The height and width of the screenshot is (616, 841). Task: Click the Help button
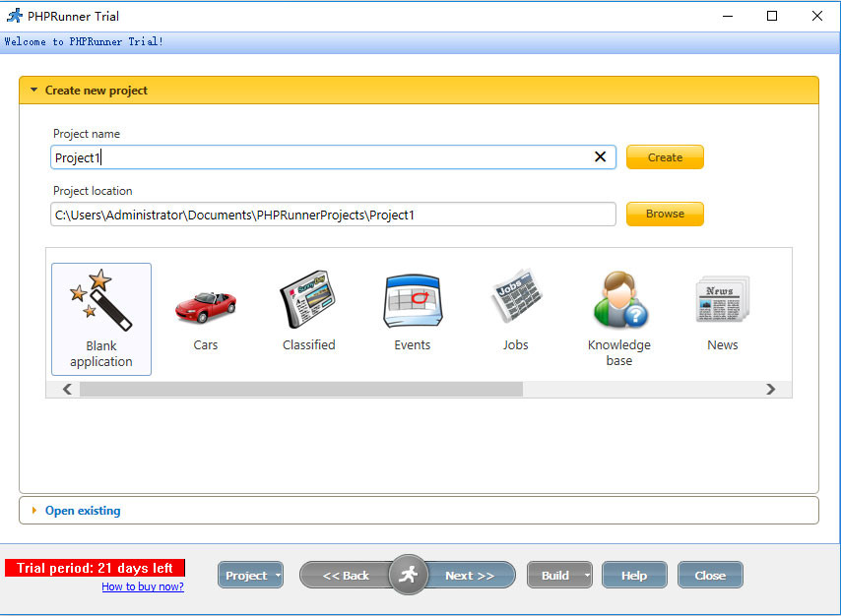click(634, 576)
